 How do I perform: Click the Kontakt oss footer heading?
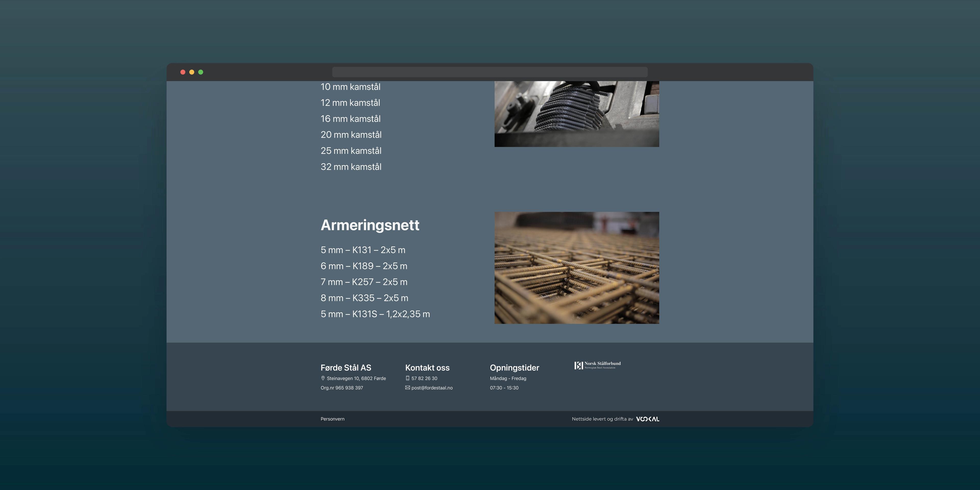pyautogui.click(x=427, y=367)
